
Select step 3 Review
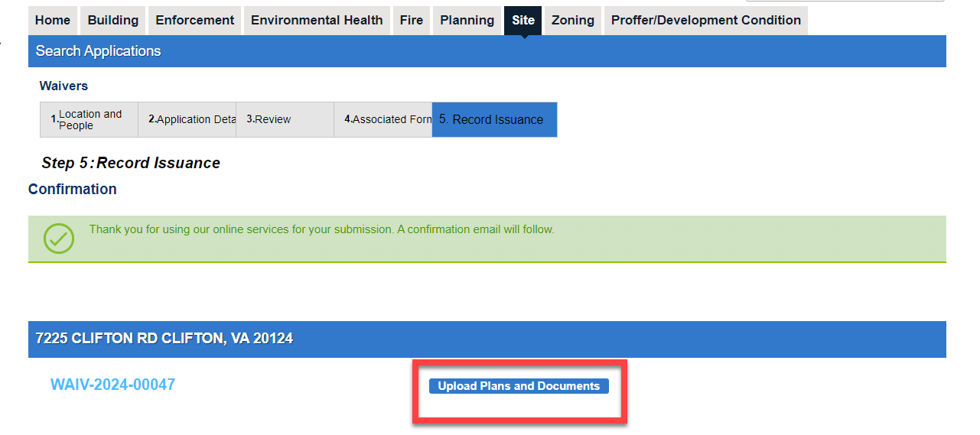pyautogui.click(x=285, y=120)
